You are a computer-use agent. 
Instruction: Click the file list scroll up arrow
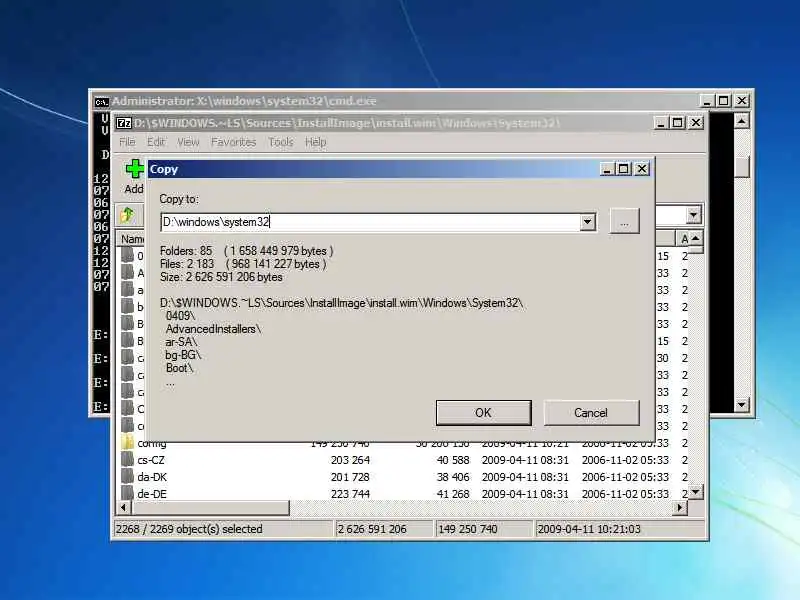click(695, 238)
